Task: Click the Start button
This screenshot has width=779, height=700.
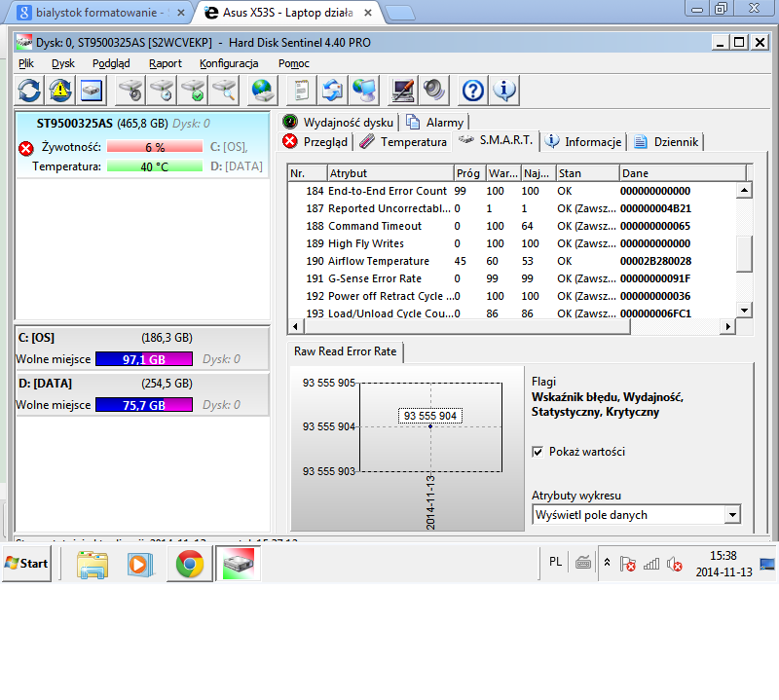Action: [x=27, y=564]
